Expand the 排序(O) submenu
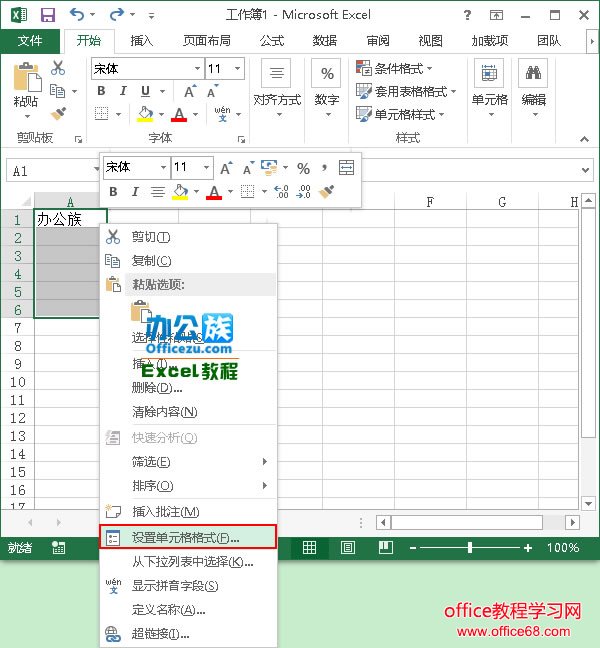600x648 pixels. click(x=188, y=486)
